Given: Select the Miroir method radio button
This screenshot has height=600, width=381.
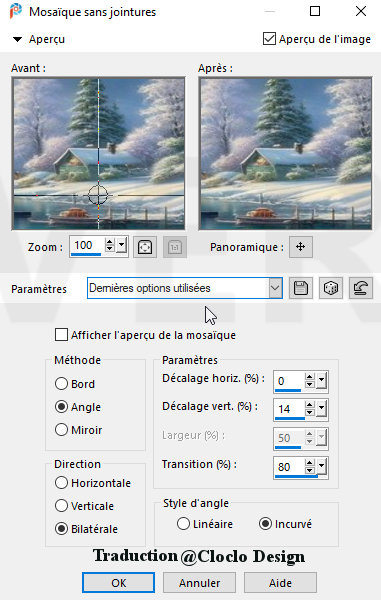Looking at the screenshot, I should [61, 429].
